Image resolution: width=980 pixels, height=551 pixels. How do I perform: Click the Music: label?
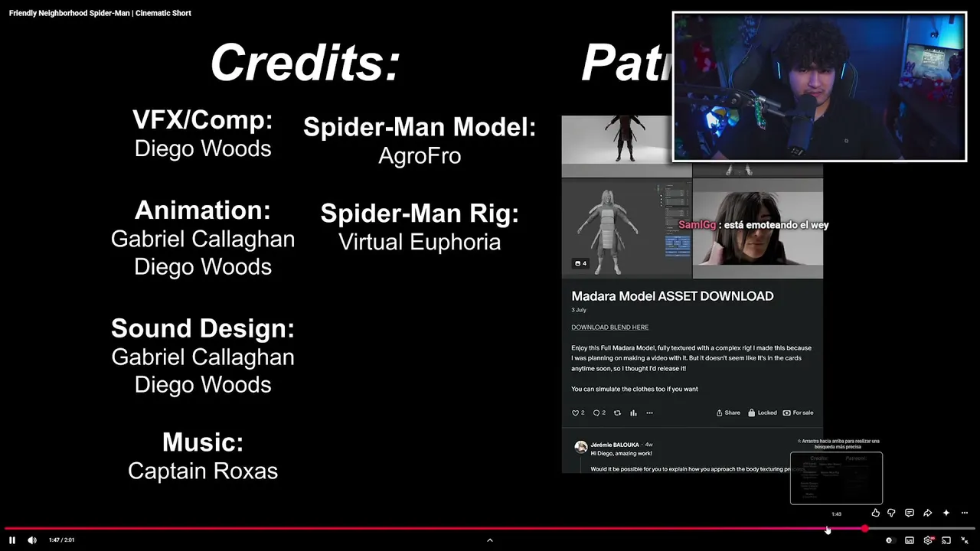coord(203,442)
